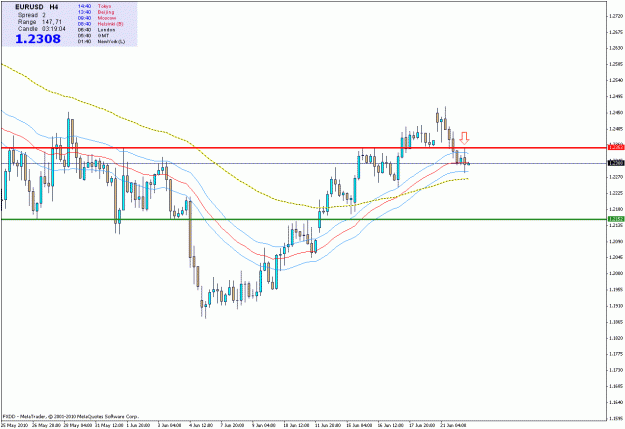Image resolution: width=625 pixels, height=429 pixels.
Task: Click the 1 Jun 20:00 time label
Action: (x=138, y=425)
